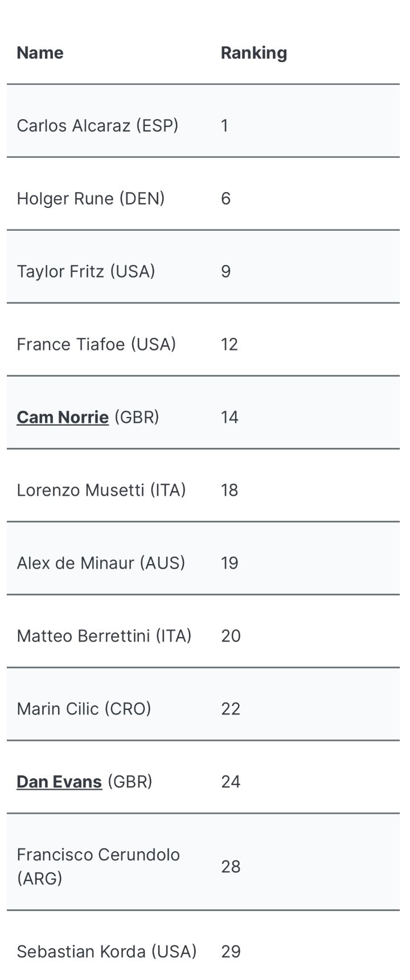Click the Holger Rune (DEN) name cell

pos(91,198)
